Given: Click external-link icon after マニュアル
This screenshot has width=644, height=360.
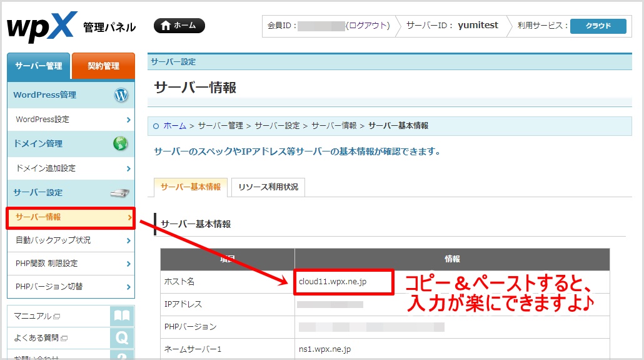Looking at the screenshot, I should (57, 316).
